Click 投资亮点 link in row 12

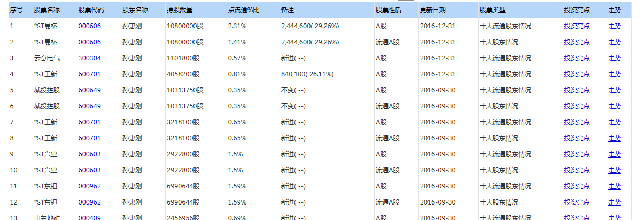[x=577, y=202]
